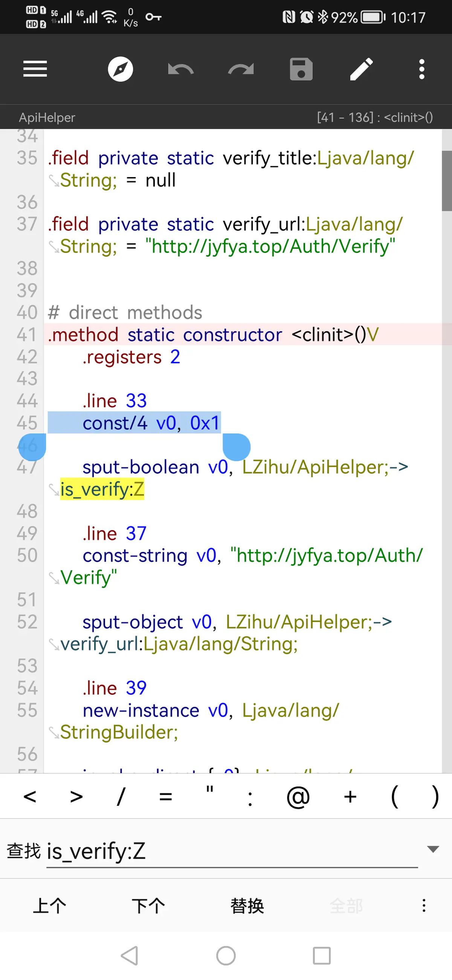
Task: Tap the editor vertical scrollbar thumb
Action: (x=447, y=181)
